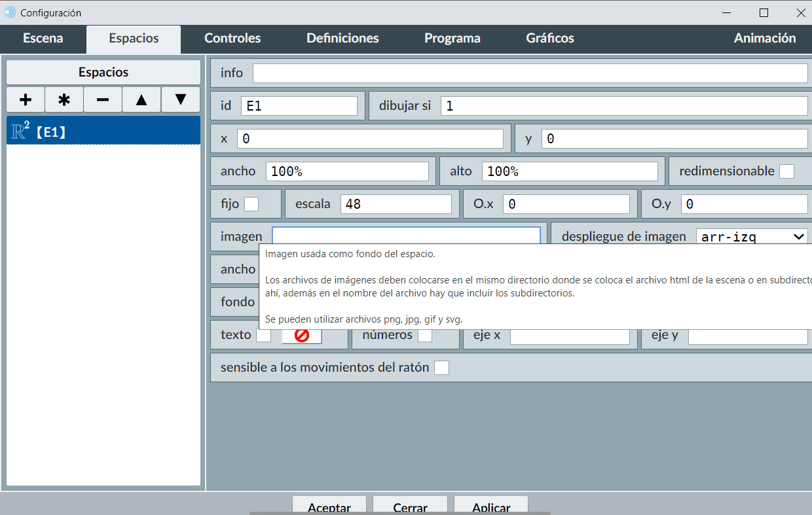Open the despliegue de imagen dropdown
Image resolution: width=812 pixels, height=515 pixels.
[x=752, y=237]
